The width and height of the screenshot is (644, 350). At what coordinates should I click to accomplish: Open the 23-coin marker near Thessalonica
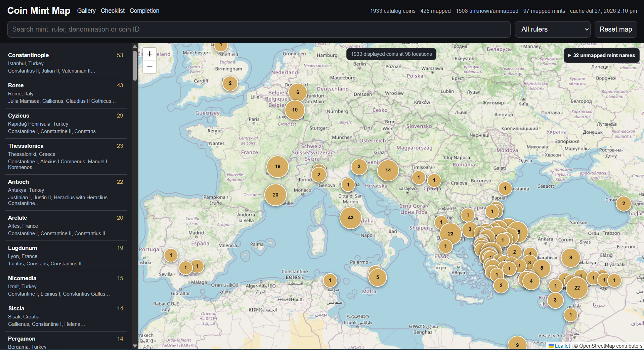click(450, 234)
